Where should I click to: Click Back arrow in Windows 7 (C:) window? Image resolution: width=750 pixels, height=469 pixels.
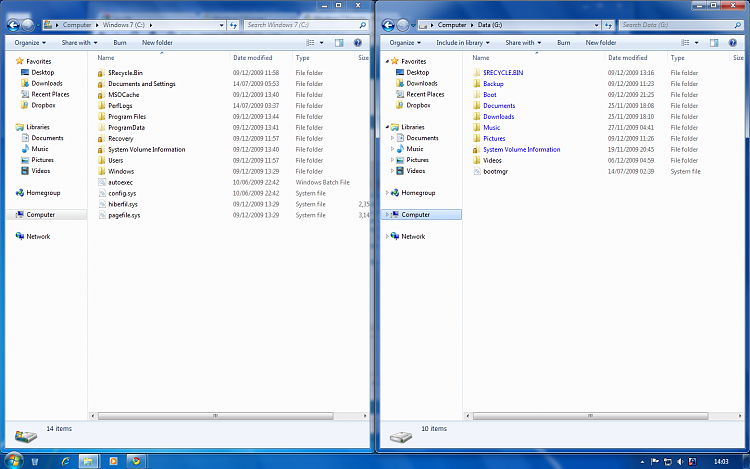point(13,25)
